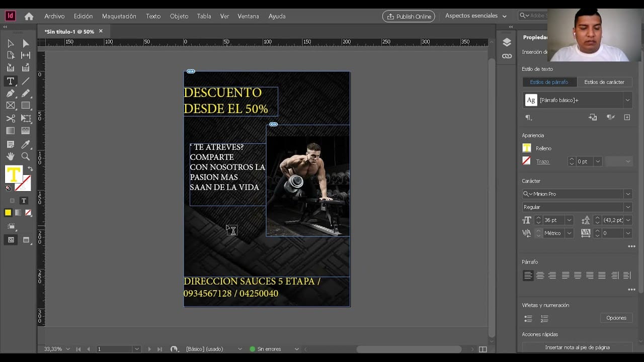The height and width of the screenshot is (362, 644).
Task: Select the Eyedropper tool
Action: click(x=26, y=144)
